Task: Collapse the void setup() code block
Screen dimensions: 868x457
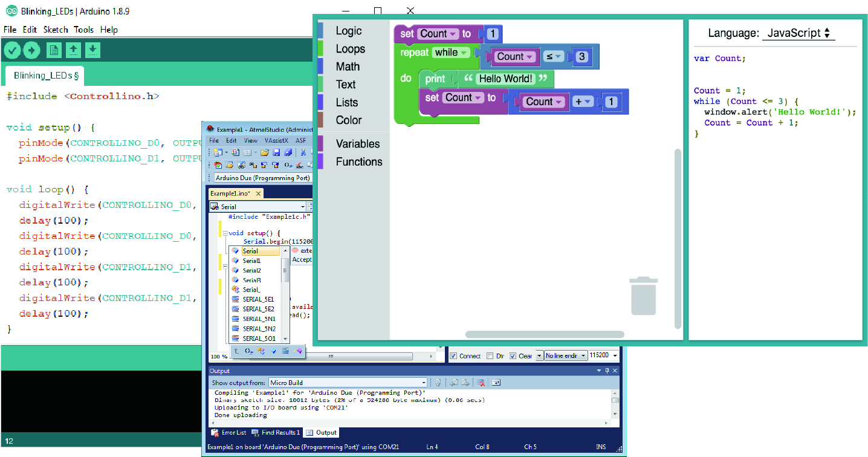Action: pyautogui.click(x=225, y=233)
